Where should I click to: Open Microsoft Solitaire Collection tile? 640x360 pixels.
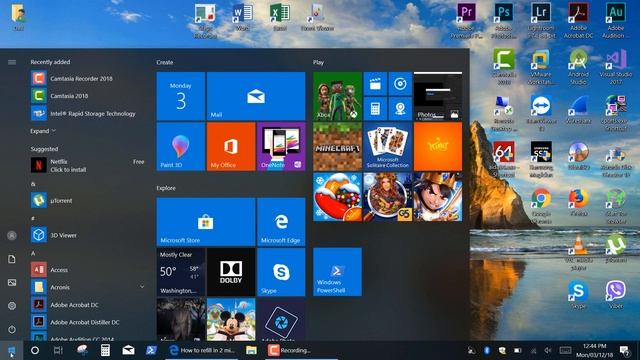388,147
